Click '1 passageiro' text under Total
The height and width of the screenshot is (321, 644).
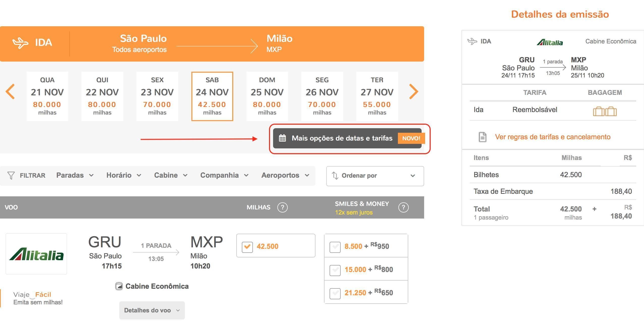click(x=491, y=218)
